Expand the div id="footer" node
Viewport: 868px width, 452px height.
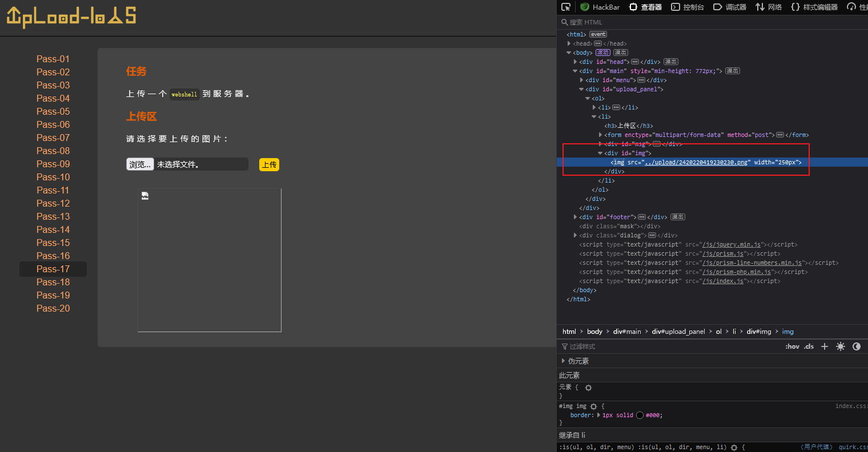click(576, 217)
